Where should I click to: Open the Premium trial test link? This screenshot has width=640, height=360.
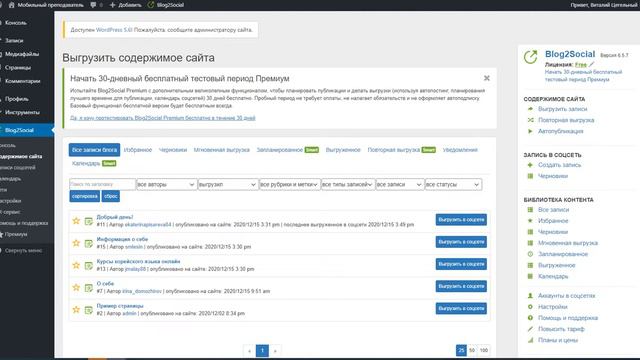(x=162, y=118)
